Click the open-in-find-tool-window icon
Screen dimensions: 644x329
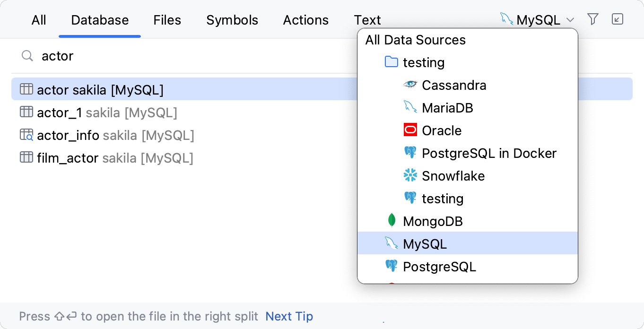point(618,19)
